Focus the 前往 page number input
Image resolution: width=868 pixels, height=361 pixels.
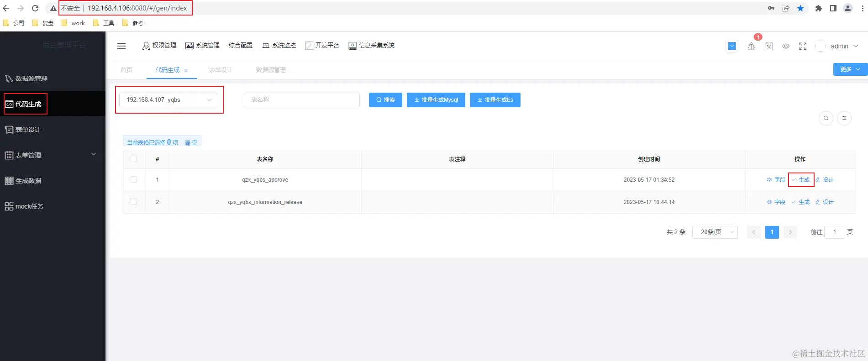(835, 232)
